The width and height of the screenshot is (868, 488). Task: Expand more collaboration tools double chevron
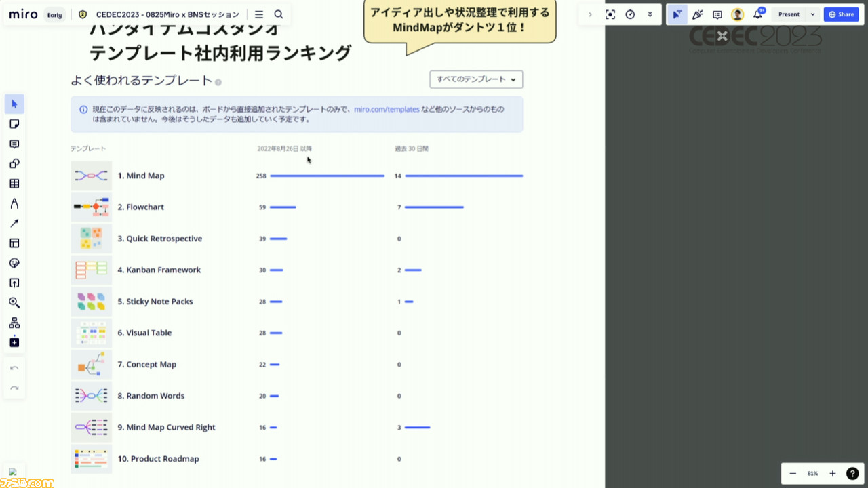650,14
